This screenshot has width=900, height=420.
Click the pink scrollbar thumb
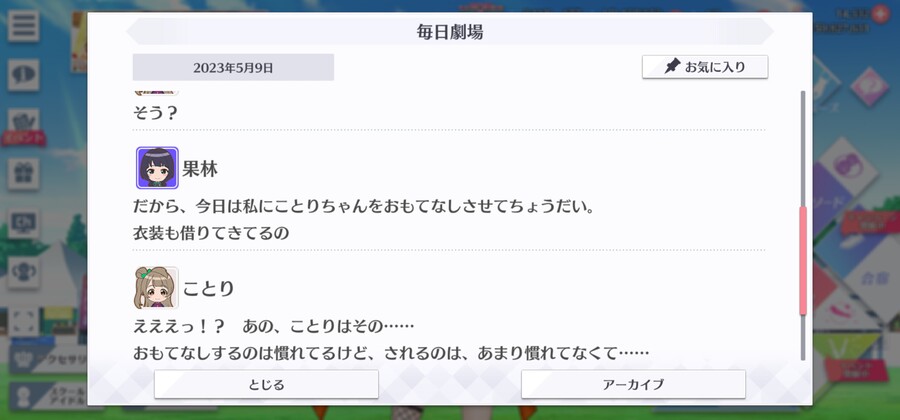803,261
